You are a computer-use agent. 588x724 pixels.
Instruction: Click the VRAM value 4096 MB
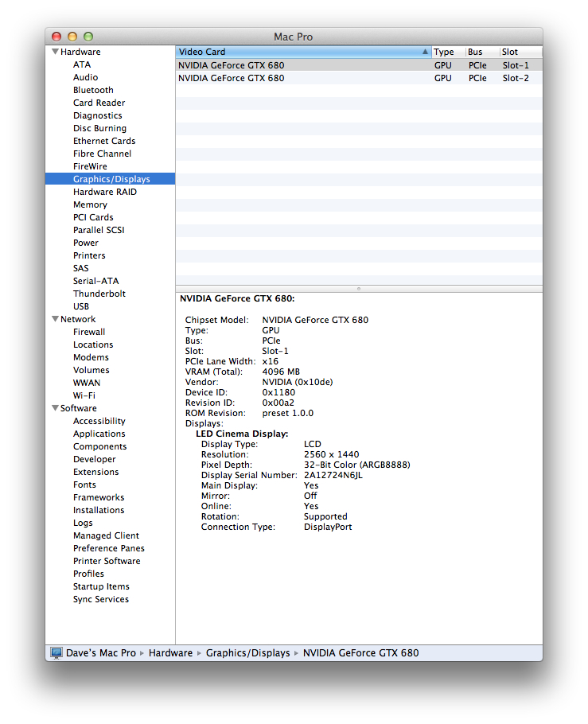(x=281, y=372)
